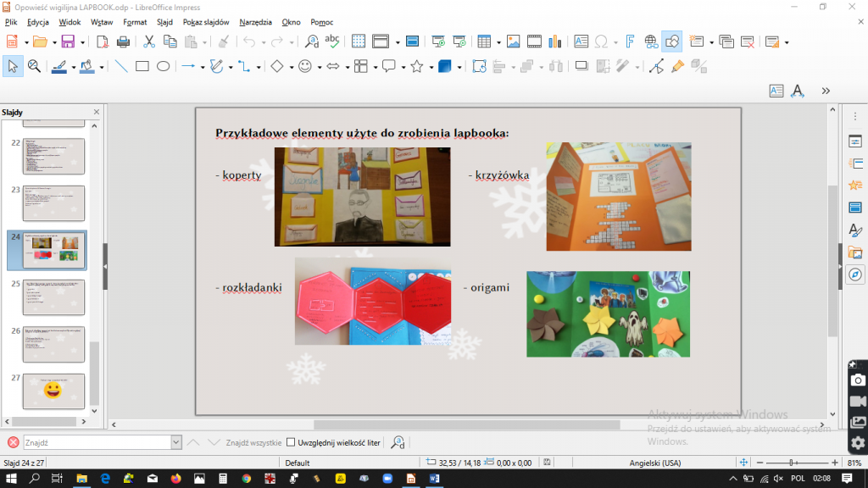Click the 'Znajdź wszystkie' button

(253, 442)
